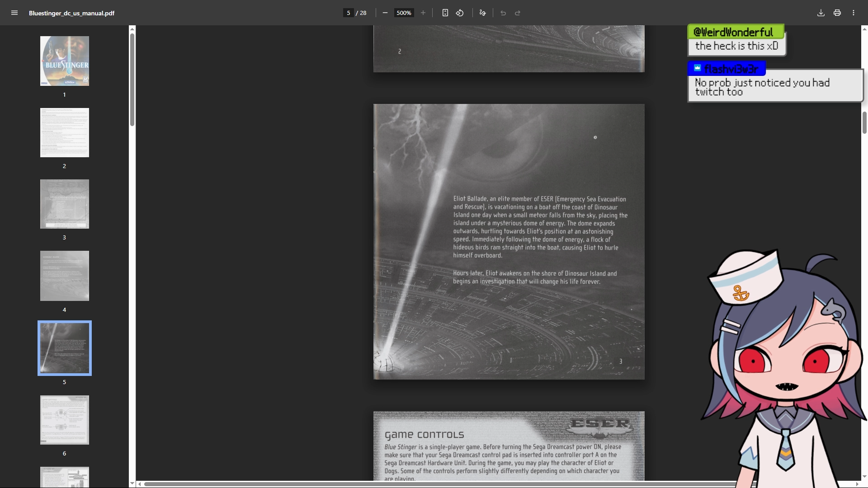Viewport: 868px width, 488px height.
Task: Click the zoom in plus button
Action: pos(423,13)
